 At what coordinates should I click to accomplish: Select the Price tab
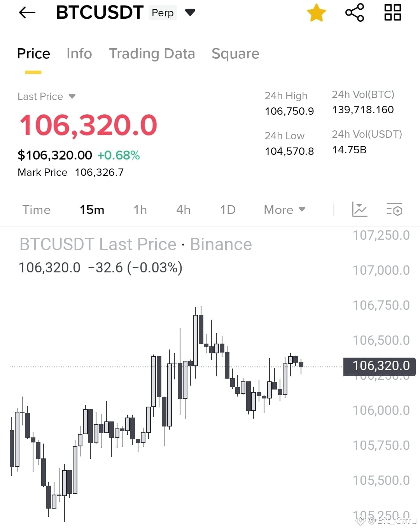click(33, 54)
